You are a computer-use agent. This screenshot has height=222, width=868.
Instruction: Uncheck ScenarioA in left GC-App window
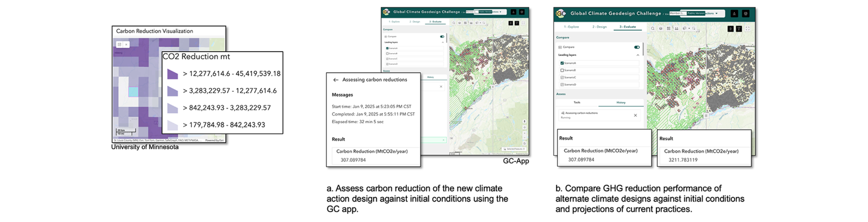(x=387, y=48)
